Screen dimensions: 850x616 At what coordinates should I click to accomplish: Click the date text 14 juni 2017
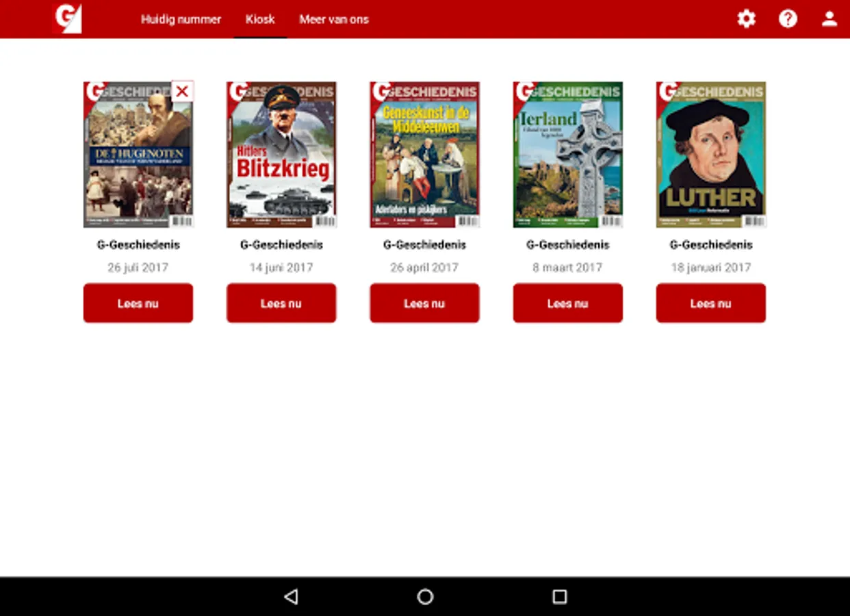point(281,268)
